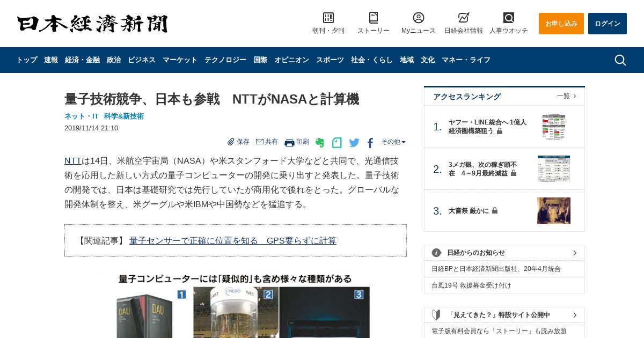
Task: Open the テクノロジー navigation item
Action: tap(225, 60)
